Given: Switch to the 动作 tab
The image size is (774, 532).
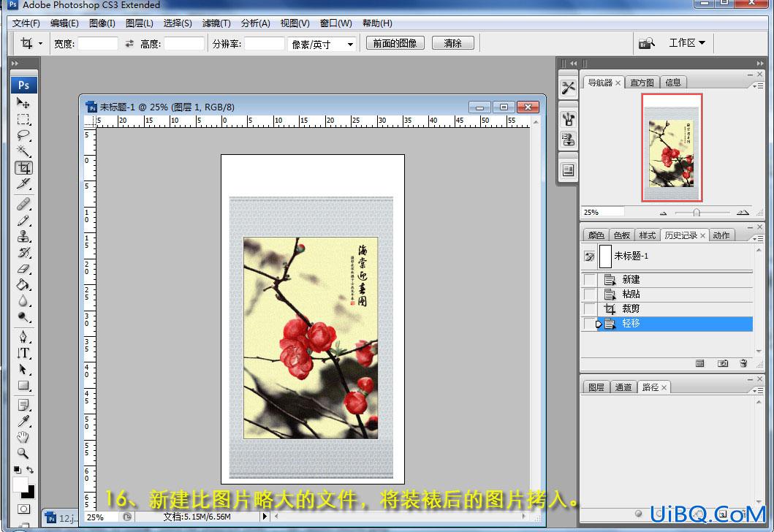Looking at the screenshot, I should (721, 235).
